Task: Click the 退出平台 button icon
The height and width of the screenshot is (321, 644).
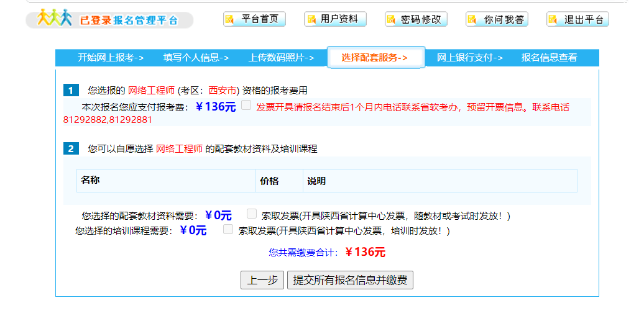Action: click(553, 19)
